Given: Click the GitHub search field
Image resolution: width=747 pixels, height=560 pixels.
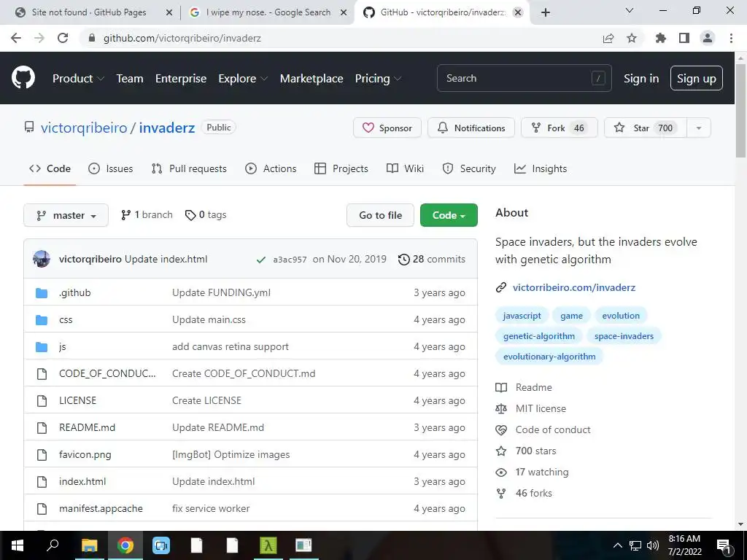Looking at the screenshot, I should [x=524, y=78].
